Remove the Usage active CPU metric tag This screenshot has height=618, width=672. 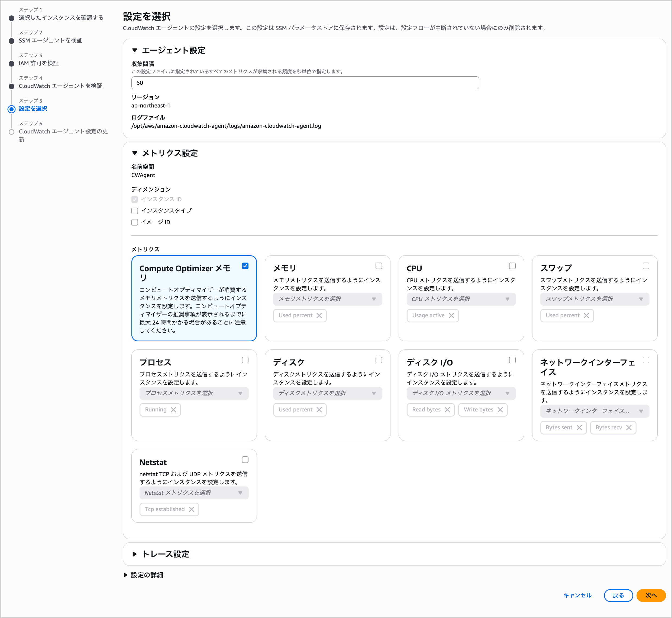tap(451, 315)
